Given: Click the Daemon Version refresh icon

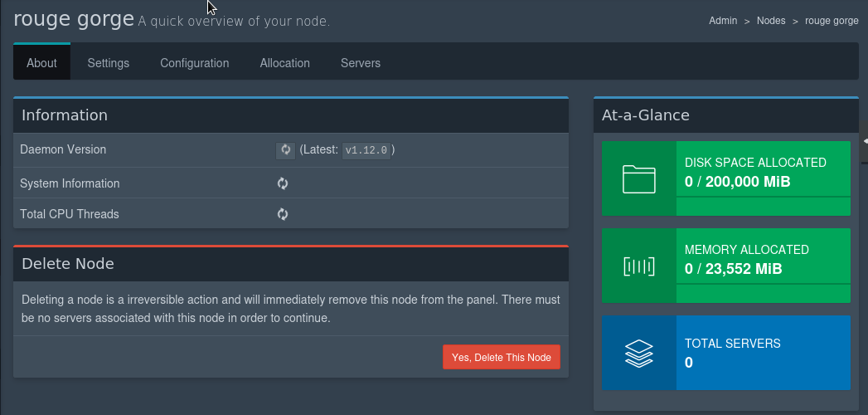Looking at the screenshot, I should click(x=285, y=150).
